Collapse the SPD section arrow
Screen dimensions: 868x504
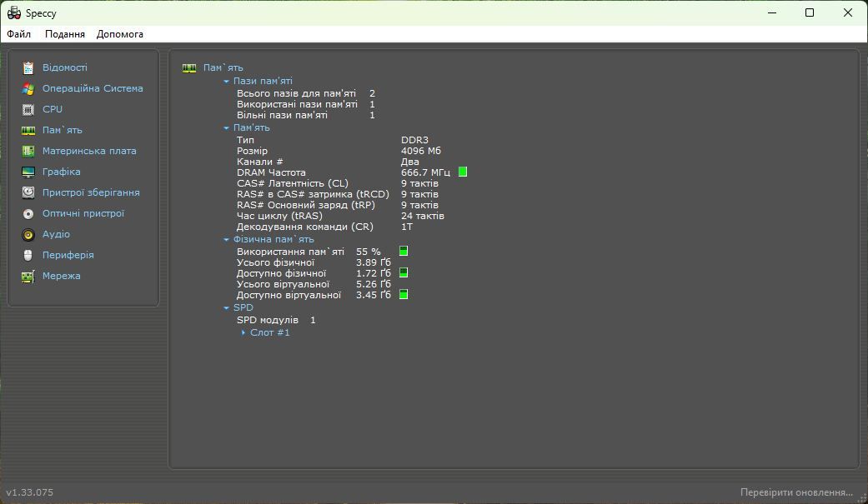(226, 307)
